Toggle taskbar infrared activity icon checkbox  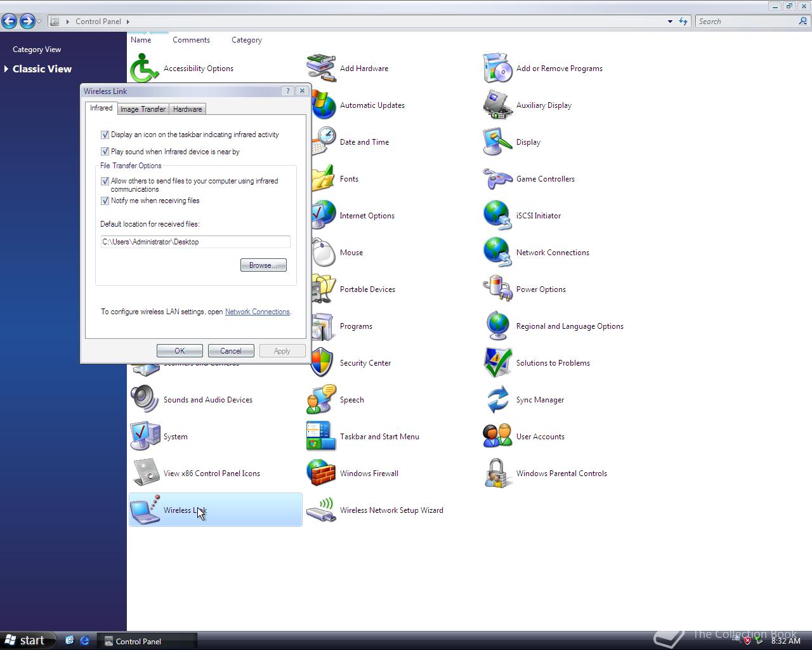click(x=105, y=135)
